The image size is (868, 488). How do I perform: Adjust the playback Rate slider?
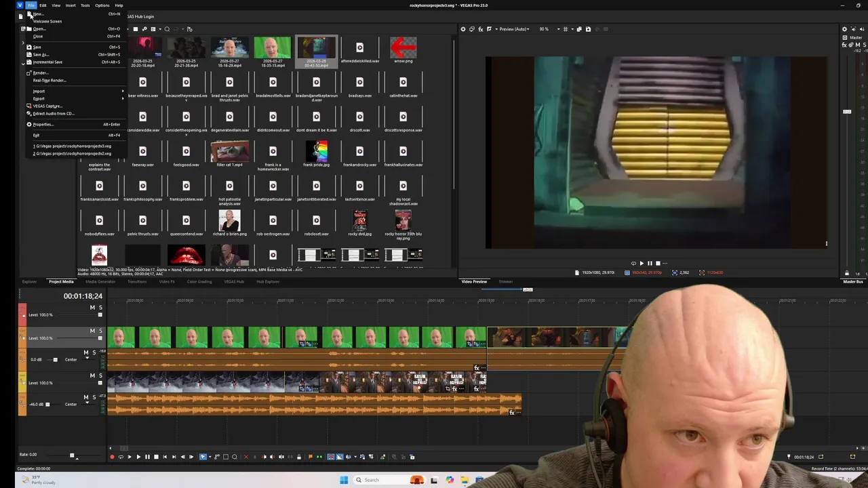coord(72,455)
